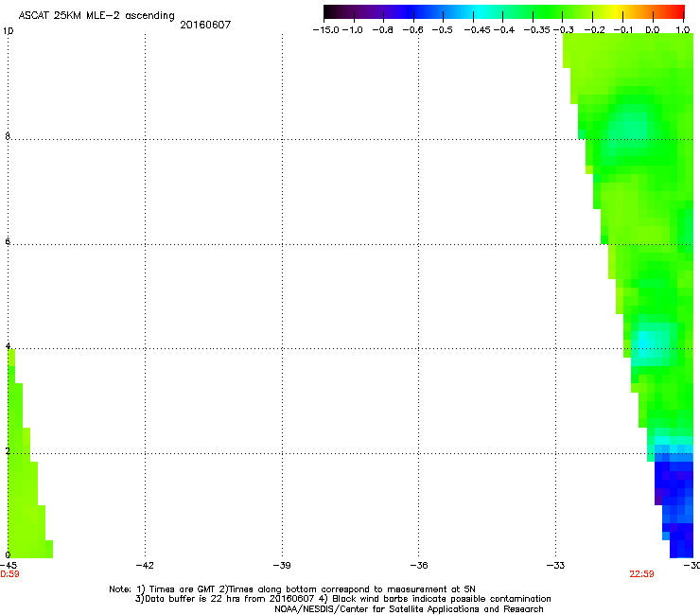The image size is (700, 615).
Task: Click the longitude -39 axis label
Action: pyautogui.click(x=282, y=566)
